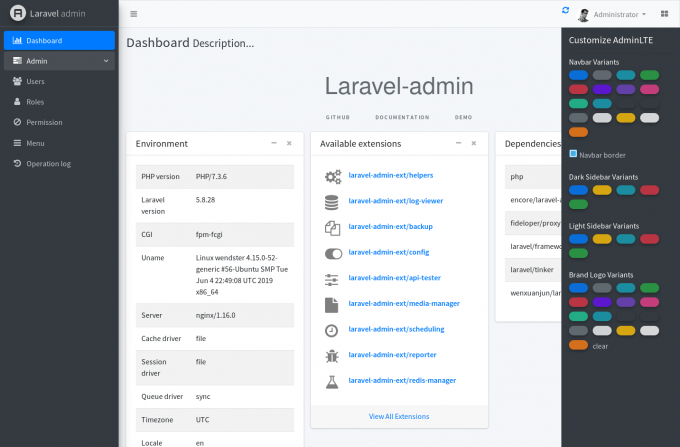Open Users in the sidebar

pos(59,82)
